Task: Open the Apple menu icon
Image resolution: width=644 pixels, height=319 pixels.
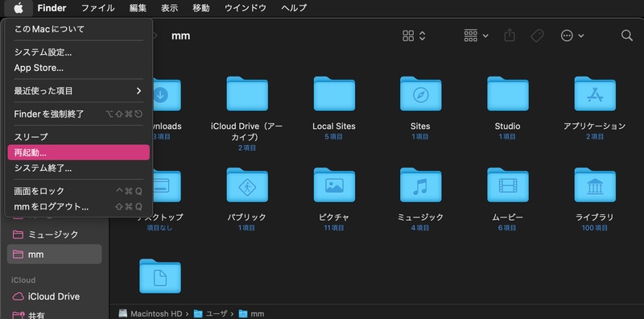Action: (x=19, y=8)
